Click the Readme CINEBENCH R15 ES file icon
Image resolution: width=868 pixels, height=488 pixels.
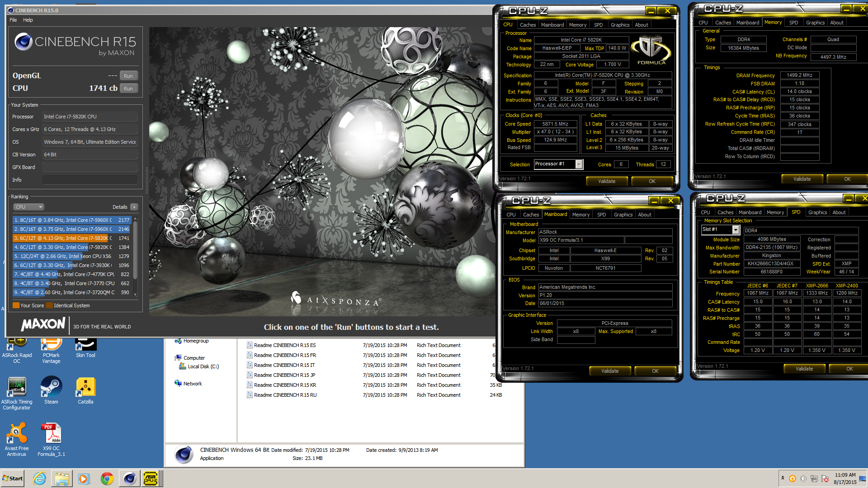tap(249, 345)
